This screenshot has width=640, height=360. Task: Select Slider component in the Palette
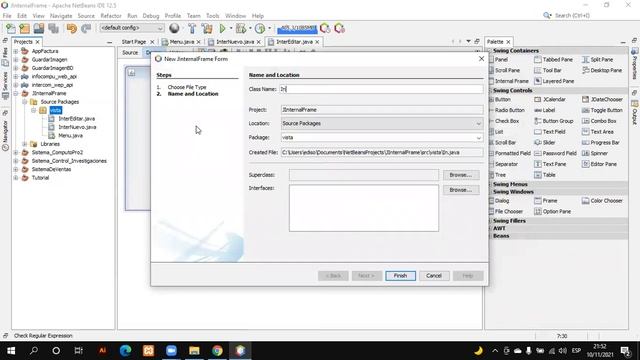point(544,142)
